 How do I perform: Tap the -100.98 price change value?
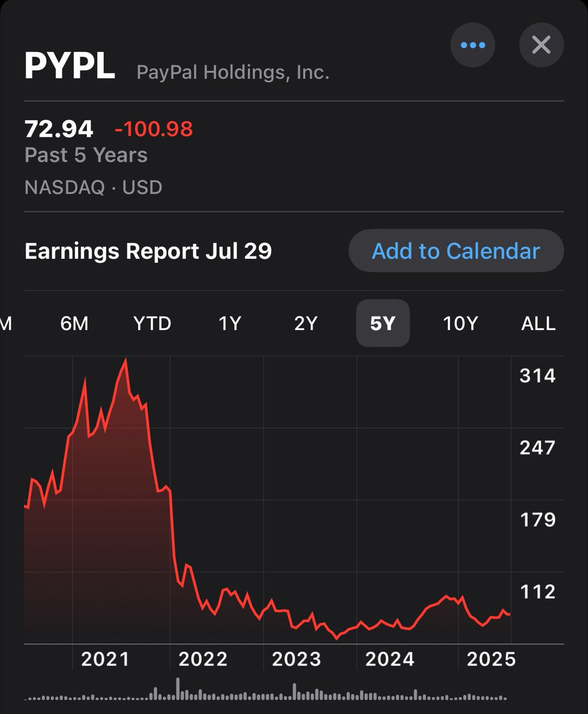[154, 129]
